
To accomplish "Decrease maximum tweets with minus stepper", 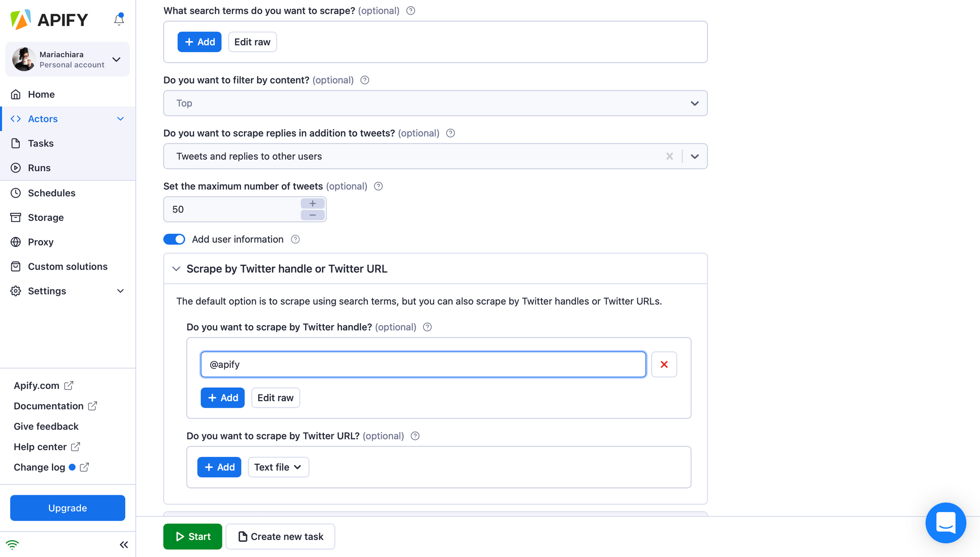I will pyautogui.click(x=313, y=215).
